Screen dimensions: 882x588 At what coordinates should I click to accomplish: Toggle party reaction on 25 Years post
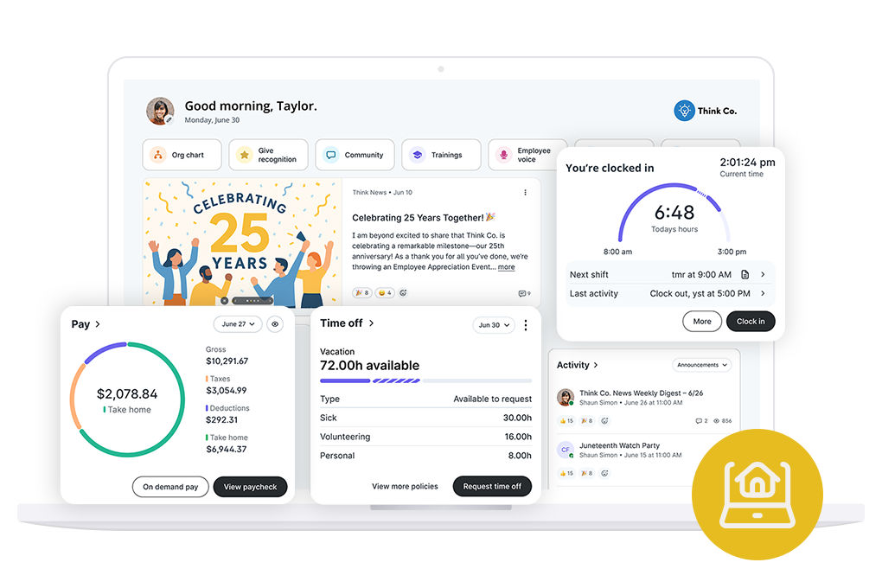(361, 293)
